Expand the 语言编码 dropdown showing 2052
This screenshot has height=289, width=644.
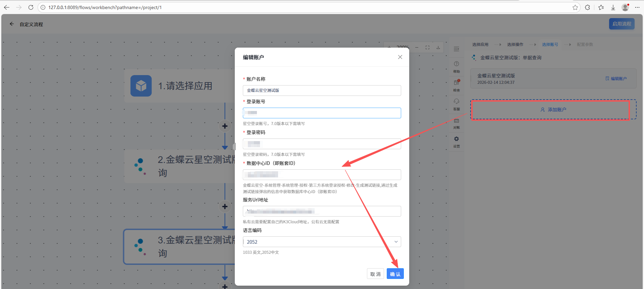pyautogui.click(x=322, y=242)
